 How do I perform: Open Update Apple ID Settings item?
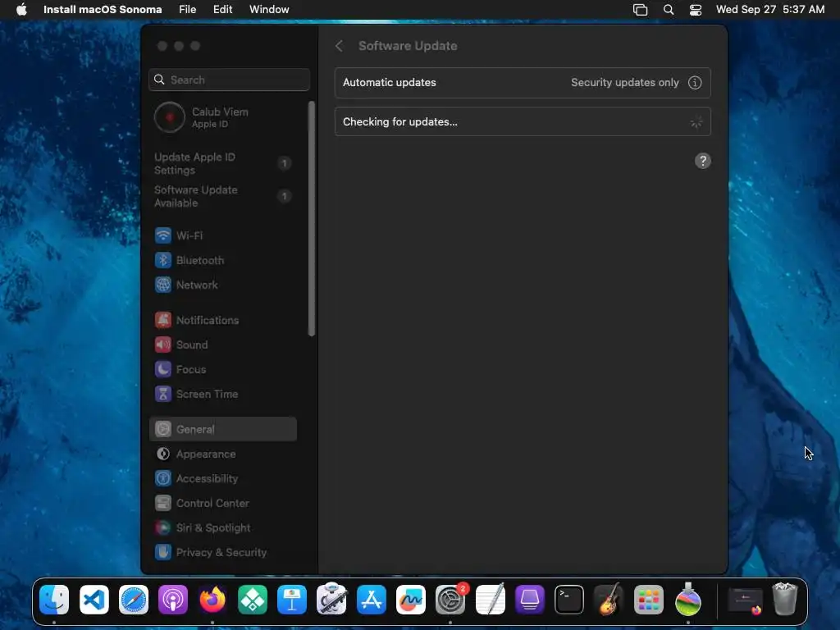(223, 163)
